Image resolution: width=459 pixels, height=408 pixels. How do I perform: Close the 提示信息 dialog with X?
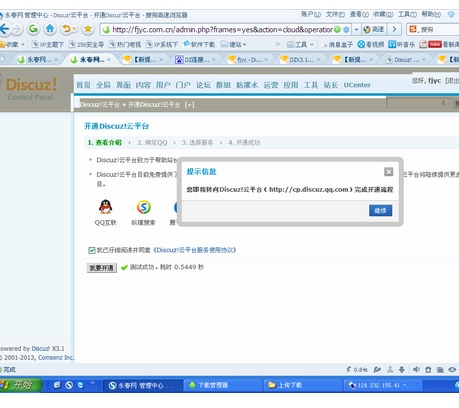pyautogui.click(x=388, y=172)
